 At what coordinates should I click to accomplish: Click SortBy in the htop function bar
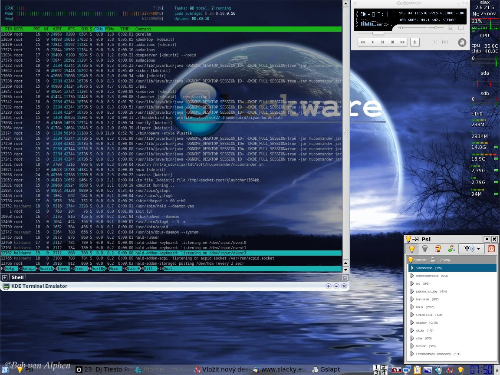pos(98,268)
